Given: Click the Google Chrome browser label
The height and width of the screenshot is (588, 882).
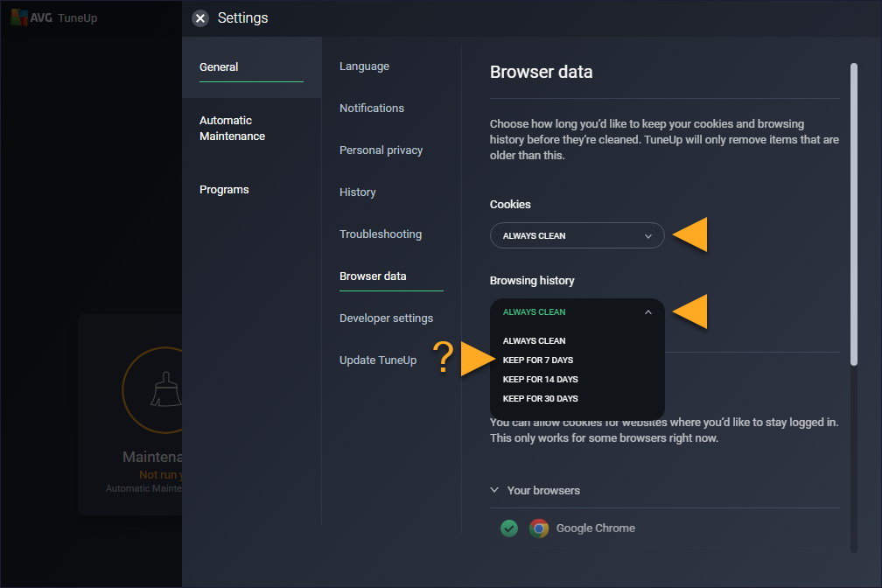Looking at the screenshot, I should [596, 528].
